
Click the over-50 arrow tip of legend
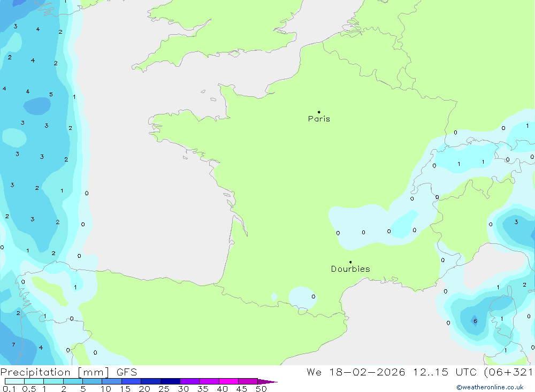(x=267, y=381)
